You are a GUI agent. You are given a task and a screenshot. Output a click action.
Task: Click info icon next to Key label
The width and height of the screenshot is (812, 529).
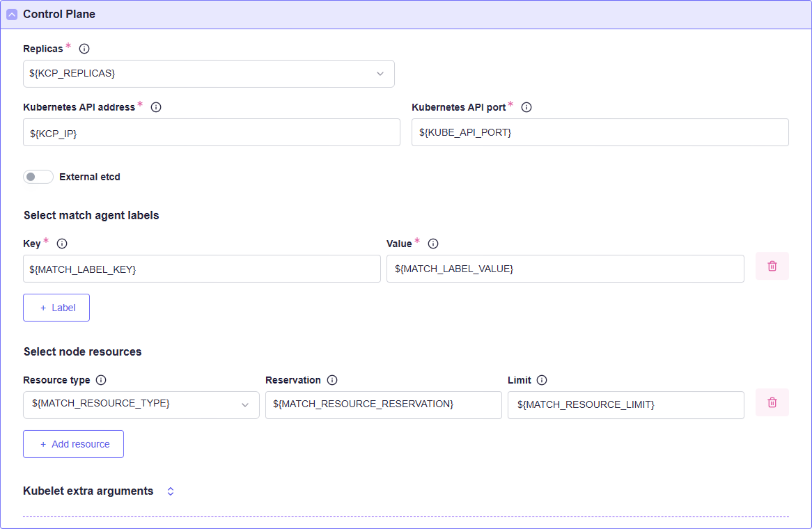(x=61, y=244)
